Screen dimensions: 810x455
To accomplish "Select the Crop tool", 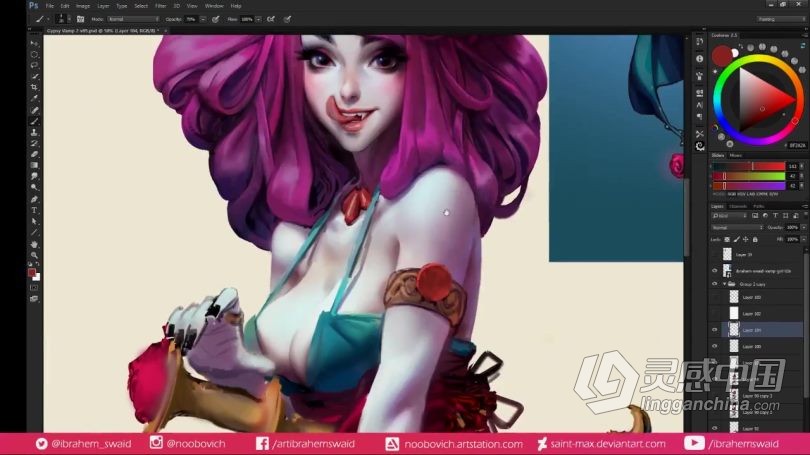I will (x=34, y=87).
